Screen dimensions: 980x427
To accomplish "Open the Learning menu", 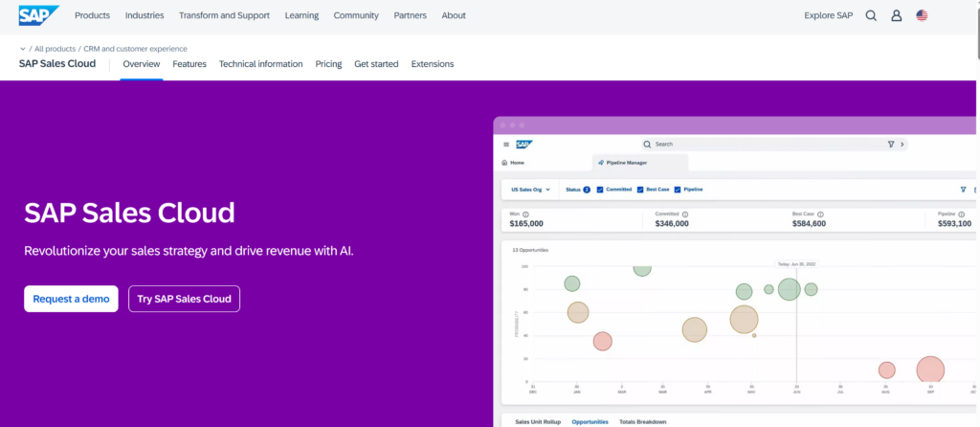I will pos(301,15).
